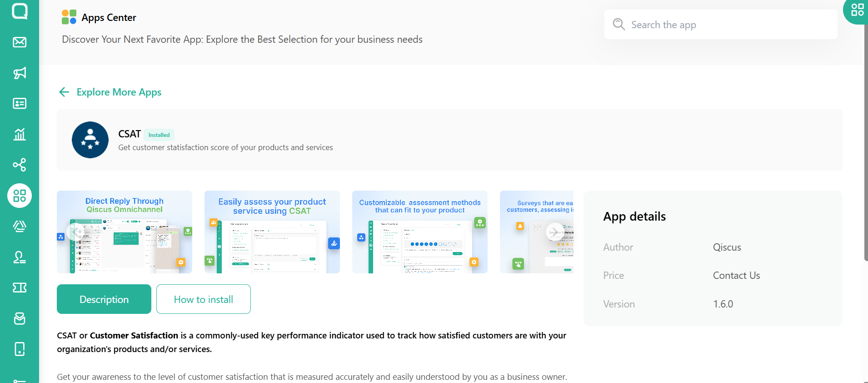
Task: Click the share/integration nodes icon in sidebar
Action: pyautogui.click(x=20, y=165)
